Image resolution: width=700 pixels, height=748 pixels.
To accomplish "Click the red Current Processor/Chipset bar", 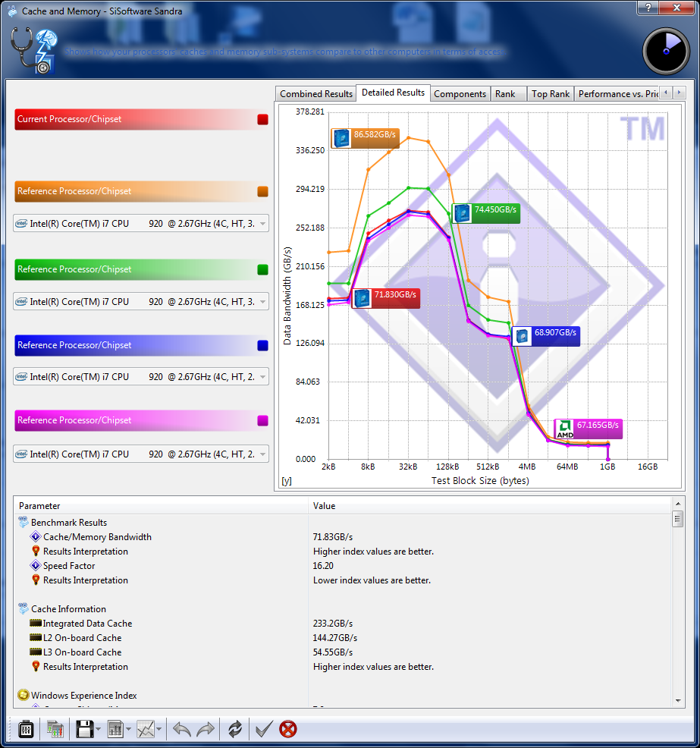I will pos(141,119).
